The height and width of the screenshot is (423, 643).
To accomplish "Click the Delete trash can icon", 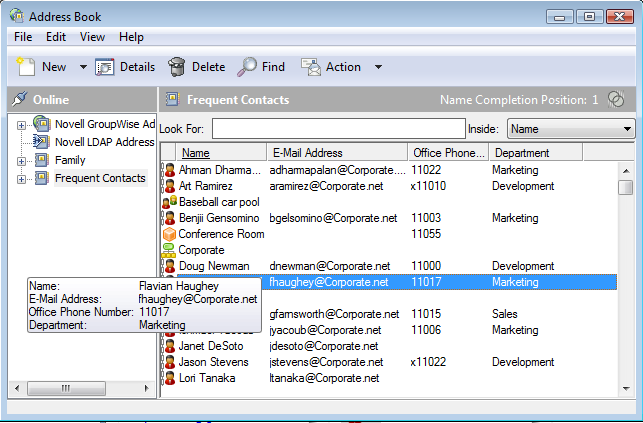I will point(177,67).
